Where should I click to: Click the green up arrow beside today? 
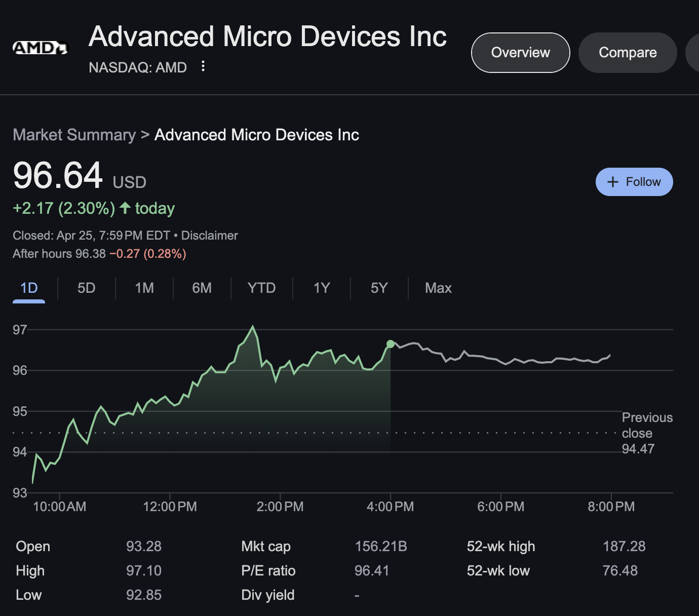(x=125, y=208)
